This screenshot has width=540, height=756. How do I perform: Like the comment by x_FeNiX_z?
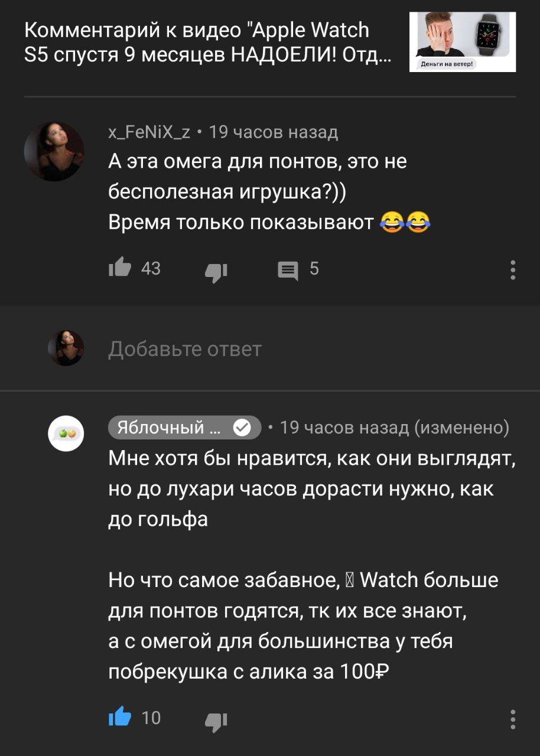tap(120, 269)
